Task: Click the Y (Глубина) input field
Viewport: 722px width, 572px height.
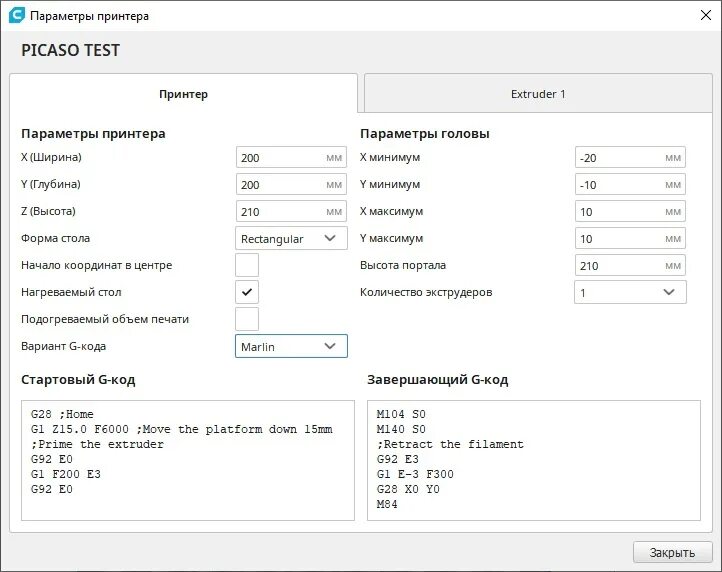Action: point(291,185)
